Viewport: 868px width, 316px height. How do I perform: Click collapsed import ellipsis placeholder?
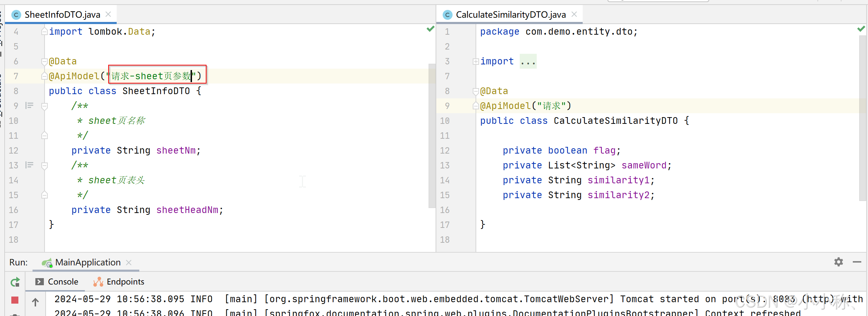click(x=528, y=62)
